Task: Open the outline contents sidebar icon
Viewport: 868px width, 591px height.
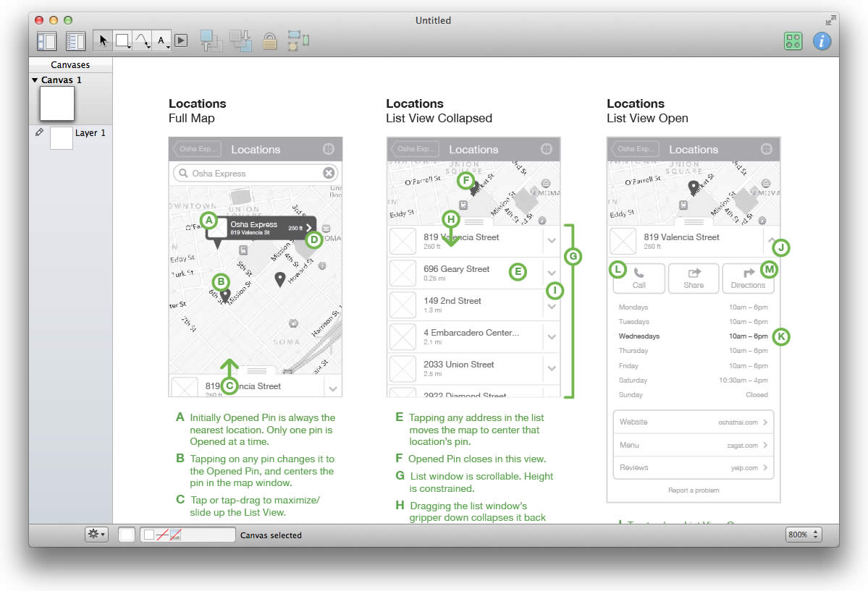Action: pyautogui.click(x=75, y=41)
